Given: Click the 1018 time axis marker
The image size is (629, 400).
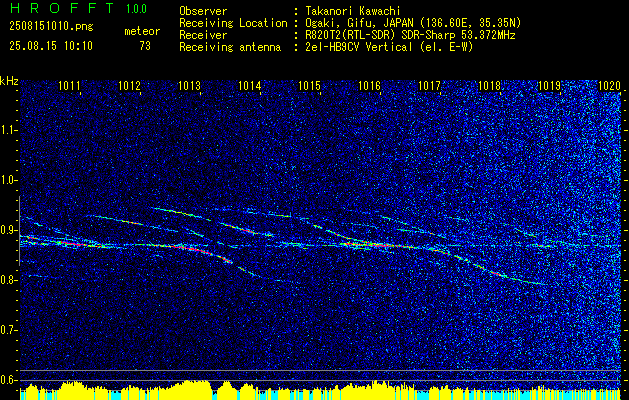Looking at the screenshot, I should pyautogui.click(x=490, y=85).
